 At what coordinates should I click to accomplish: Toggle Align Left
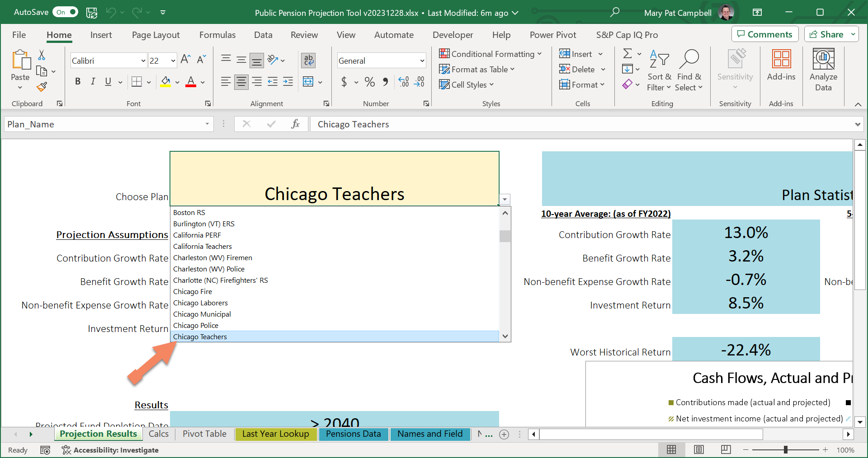[x=226, y=82]
